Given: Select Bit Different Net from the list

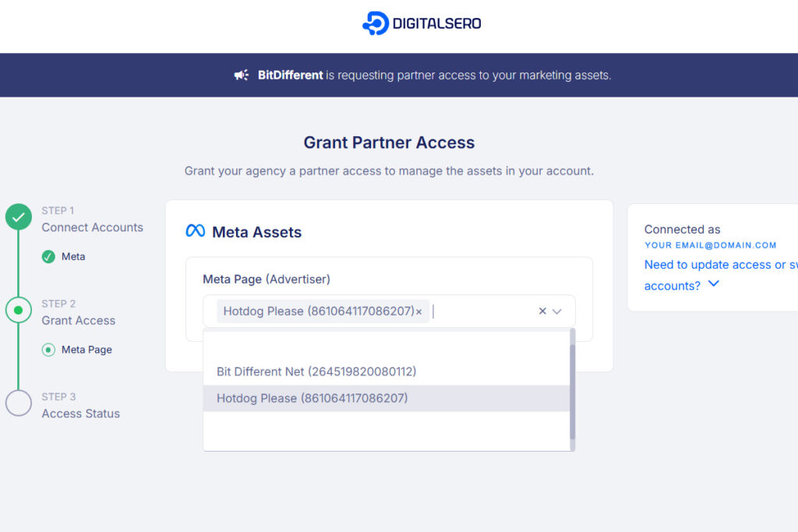Looking at the screenshot, I should [316, 372].
